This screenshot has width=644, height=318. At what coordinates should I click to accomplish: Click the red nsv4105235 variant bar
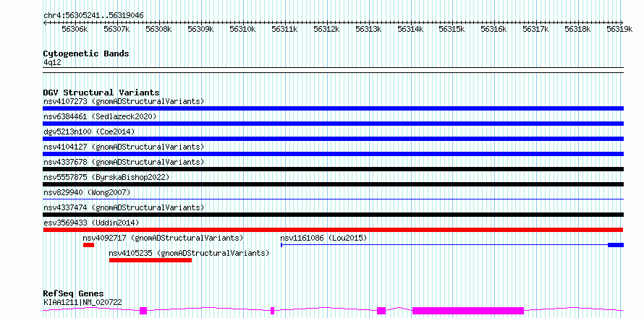coord(151,260)
